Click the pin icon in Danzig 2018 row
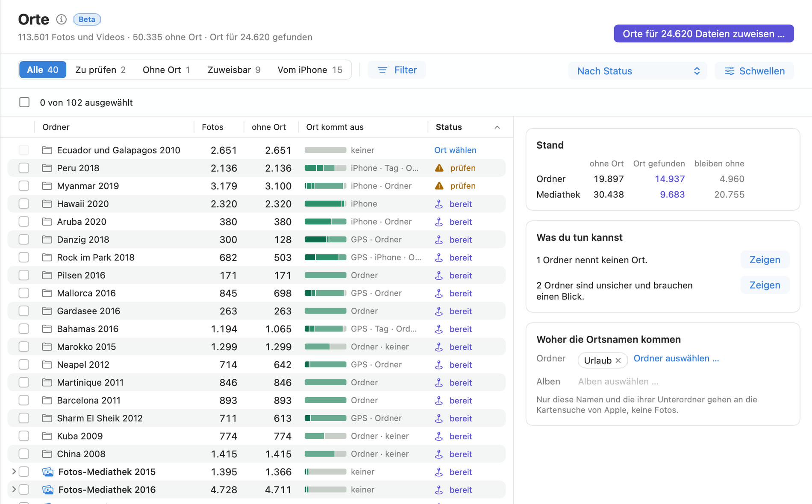812x504 pixels. (x=439, y=240)
